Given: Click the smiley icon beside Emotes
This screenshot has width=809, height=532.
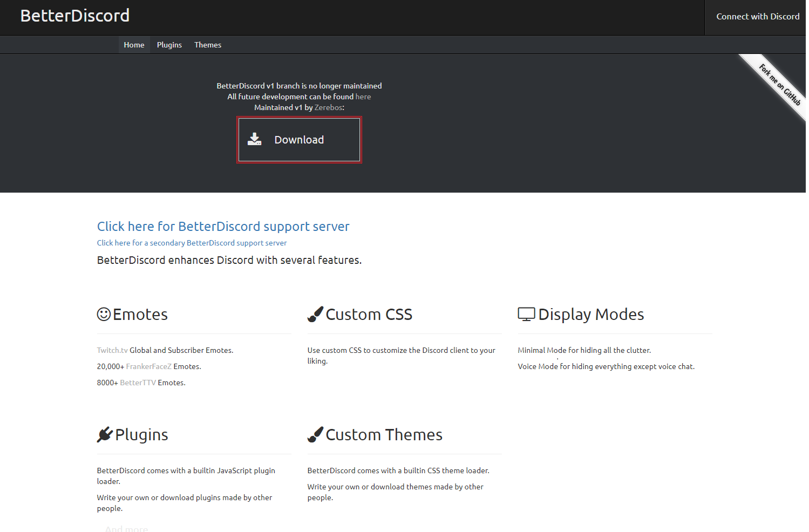Looking at the screenshot, I should pyautogui.click(x=104, y=314).
